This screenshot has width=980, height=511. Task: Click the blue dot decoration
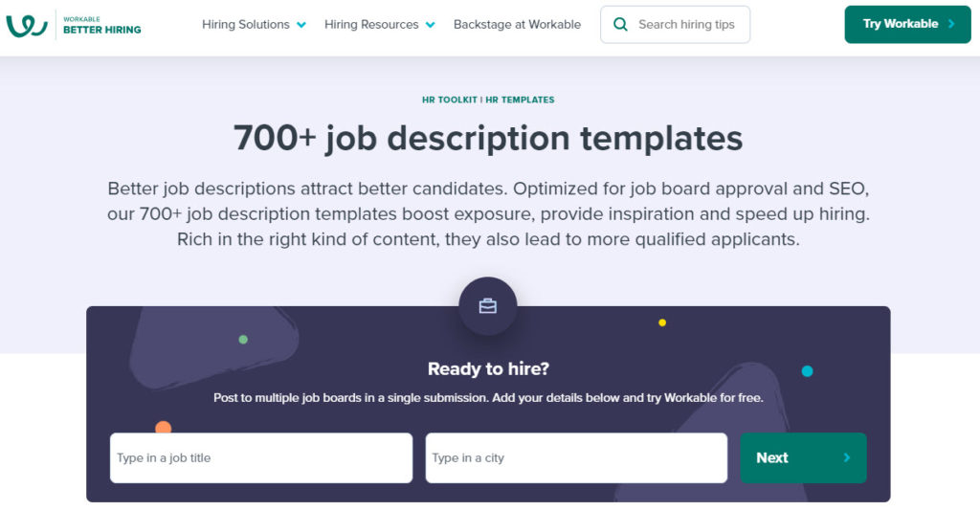(x=807, y=371)
